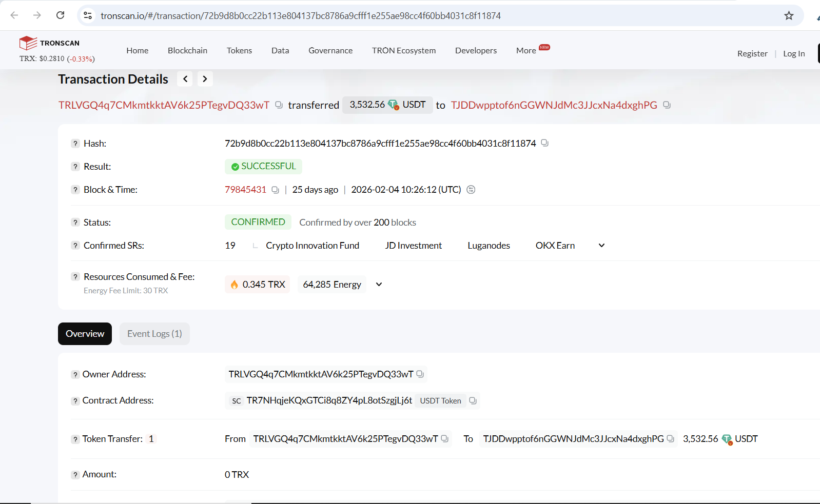The image size is (820, 504).
Task: Click the Log In link
Action: point(794,53)
